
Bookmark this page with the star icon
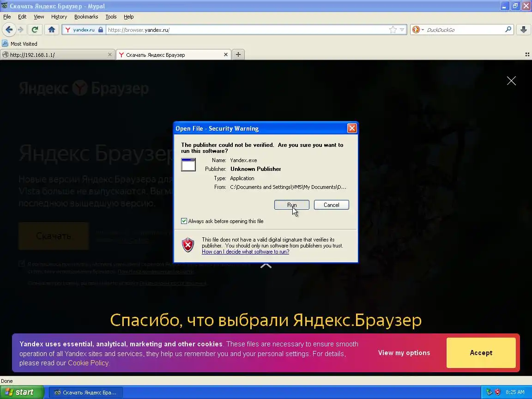(393, 30)
